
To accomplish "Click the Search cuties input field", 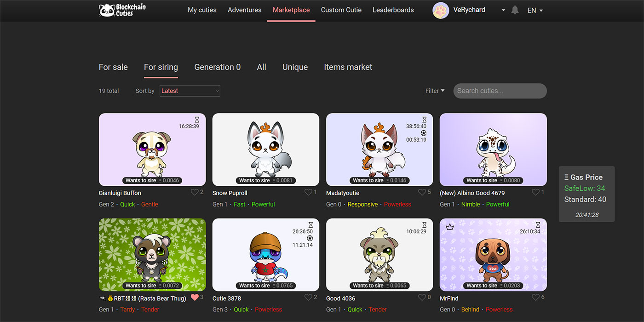I will pos(500,91).
